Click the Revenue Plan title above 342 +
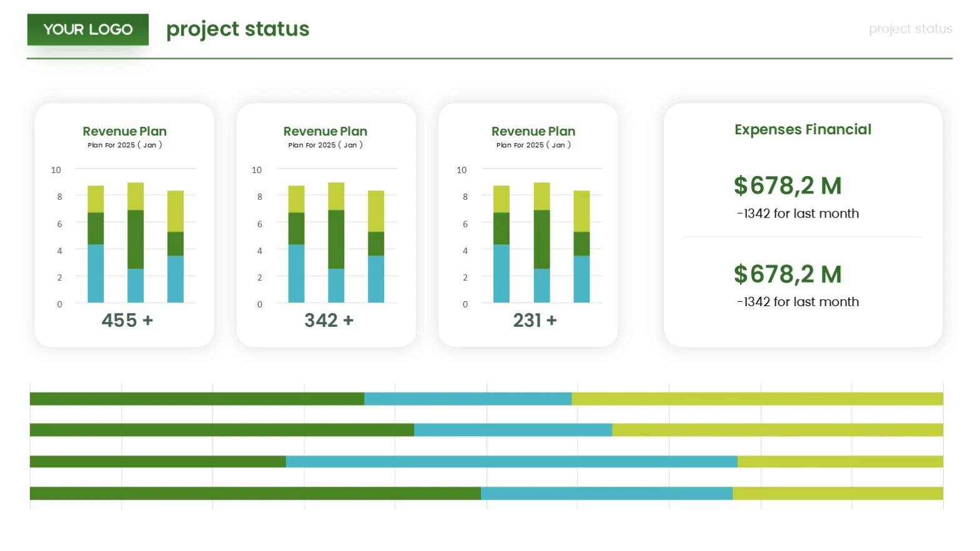 point(325,131)
